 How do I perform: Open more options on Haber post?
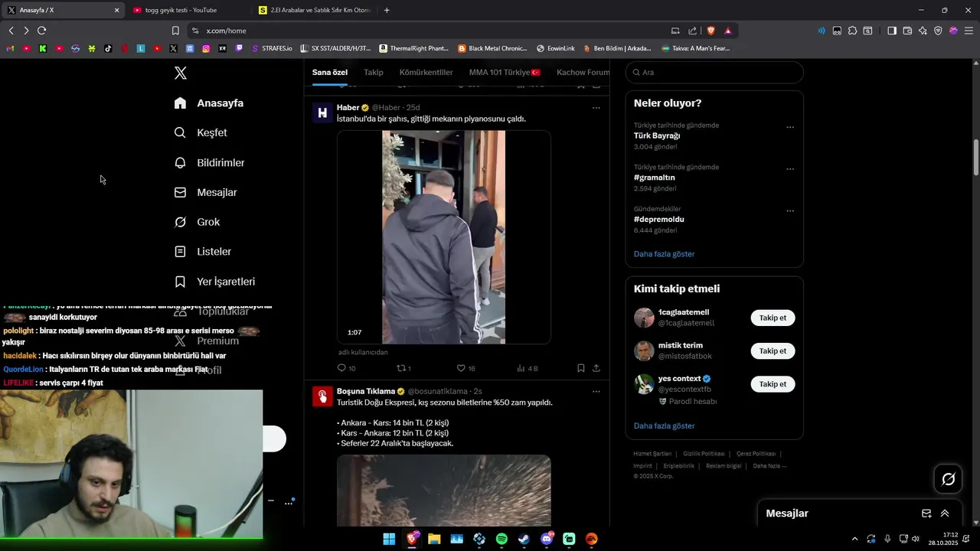(596, 108)
